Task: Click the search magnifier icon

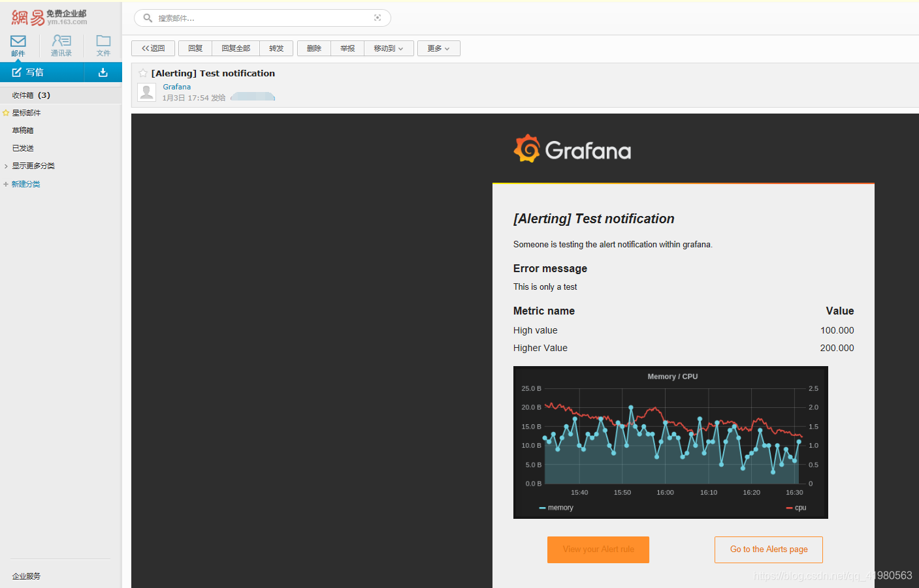Action: [148, 18]
